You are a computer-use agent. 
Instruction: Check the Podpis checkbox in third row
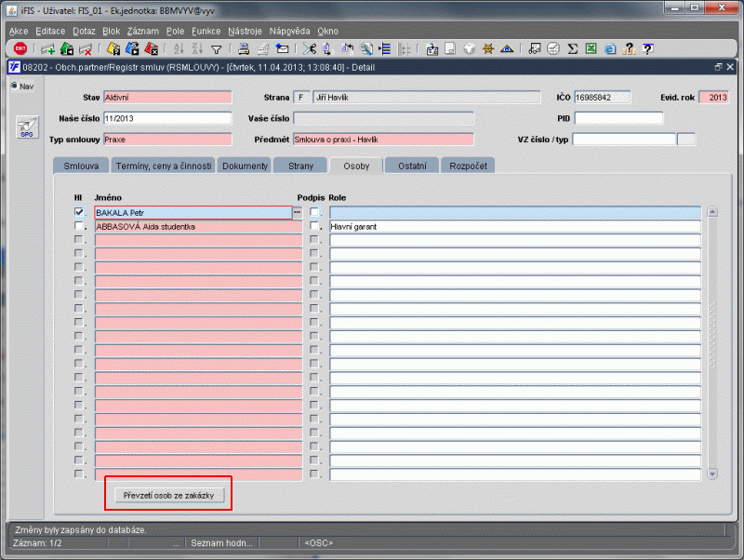coord(314,240)
